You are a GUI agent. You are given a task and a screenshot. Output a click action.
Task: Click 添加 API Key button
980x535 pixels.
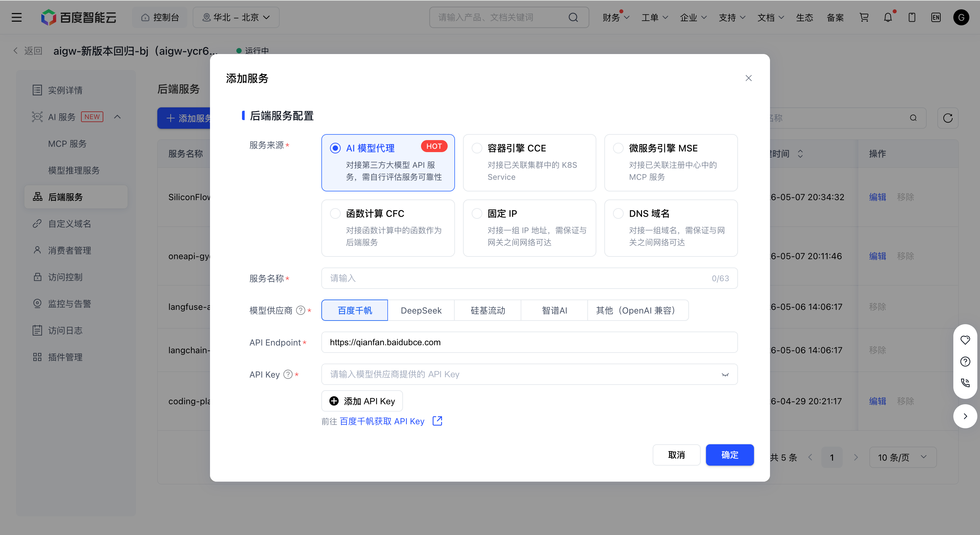[362, 401]
